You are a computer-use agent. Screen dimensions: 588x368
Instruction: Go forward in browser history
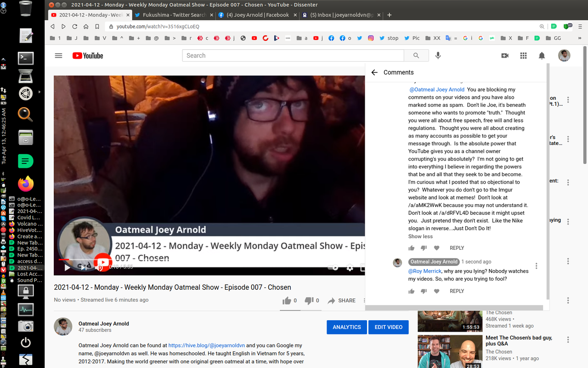coord(64,27)
